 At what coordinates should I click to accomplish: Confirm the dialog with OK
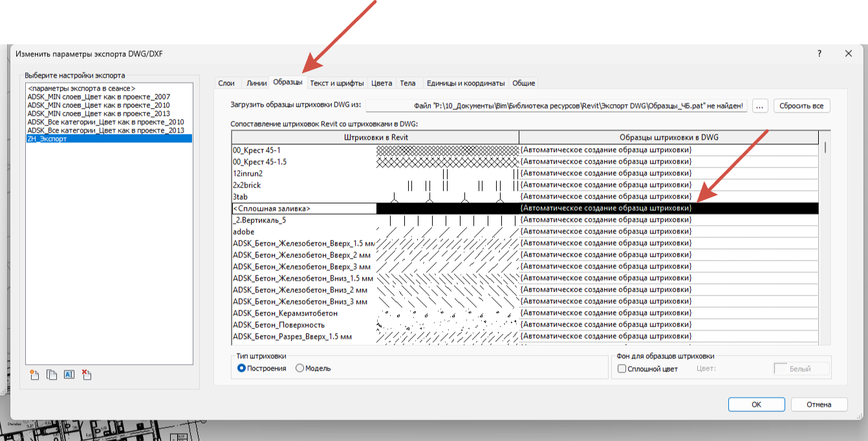pyautogui.click(x=756, y=405)
